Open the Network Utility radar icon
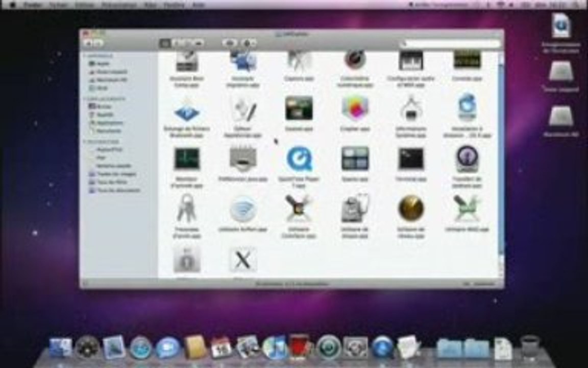 click(411, 208)
